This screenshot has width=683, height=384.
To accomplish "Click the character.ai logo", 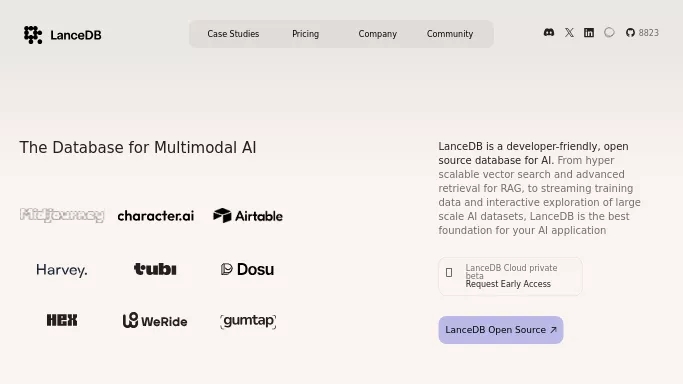I will click(x=156, y=216).
